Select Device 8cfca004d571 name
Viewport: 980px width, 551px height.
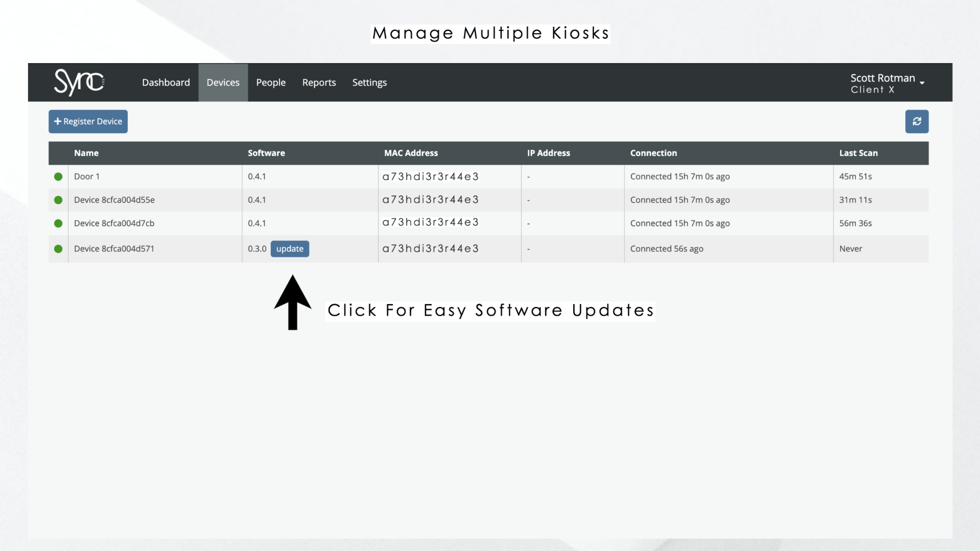[x=114, y=249]
